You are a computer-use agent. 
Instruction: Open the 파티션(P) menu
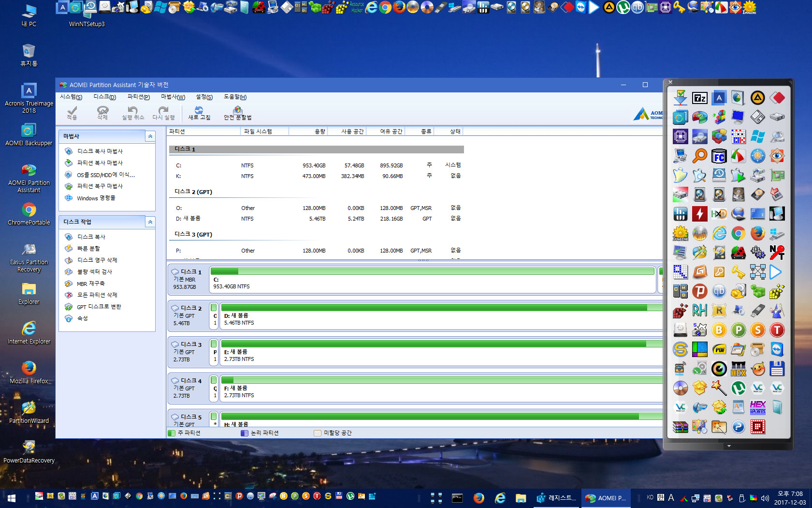[139, 97]
